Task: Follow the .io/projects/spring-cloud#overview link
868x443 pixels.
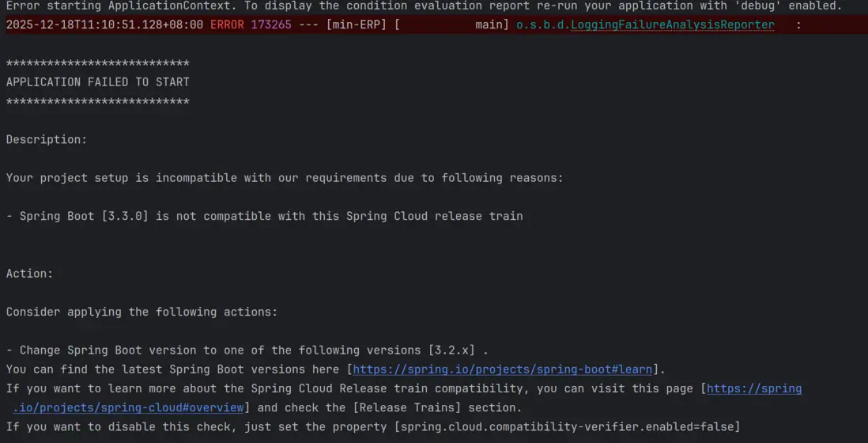Action: coord(129,407)
